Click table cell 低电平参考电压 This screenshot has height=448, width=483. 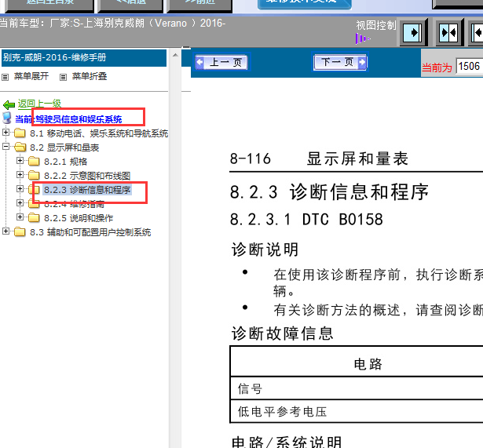pyautogui.click(x=282, y=411)
